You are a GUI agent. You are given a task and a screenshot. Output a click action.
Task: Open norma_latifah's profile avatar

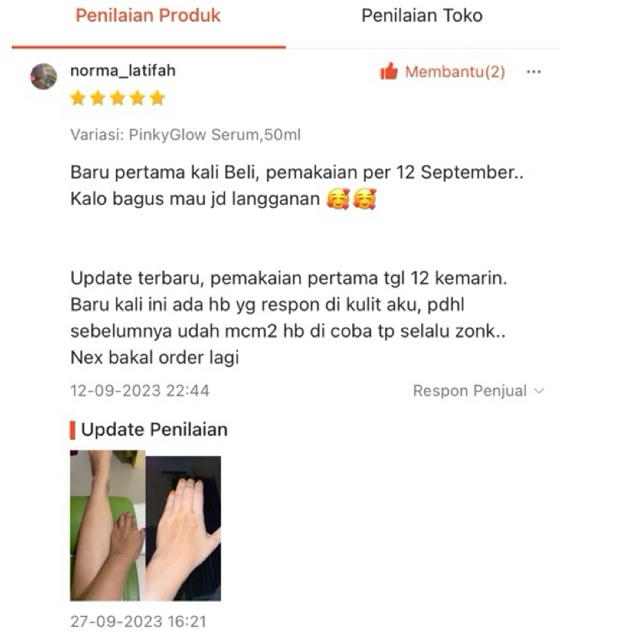tap(44, 76)
